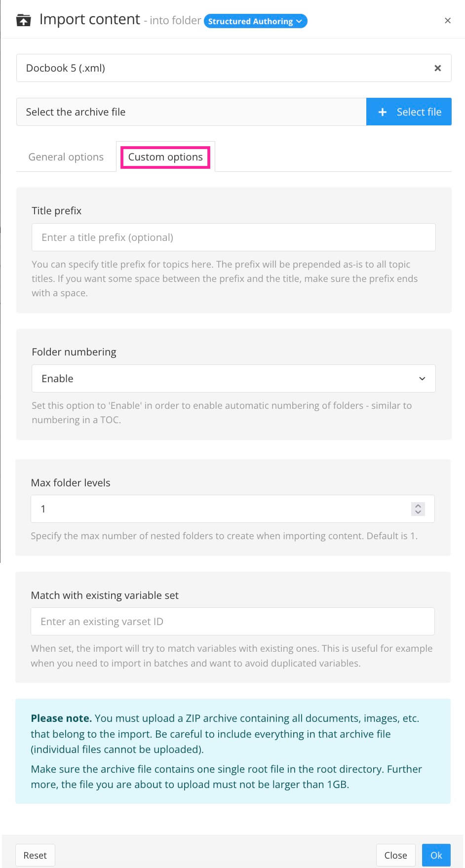
Task: Expand the Folder numbering dropdown
Action: pyautogui.click(x=233, y=379)
